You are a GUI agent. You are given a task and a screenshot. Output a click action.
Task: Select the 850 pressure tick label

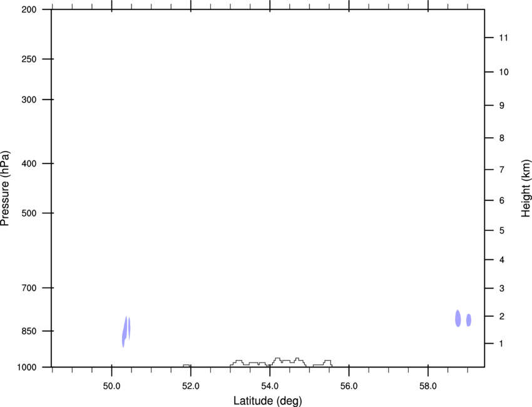[29, 331]
